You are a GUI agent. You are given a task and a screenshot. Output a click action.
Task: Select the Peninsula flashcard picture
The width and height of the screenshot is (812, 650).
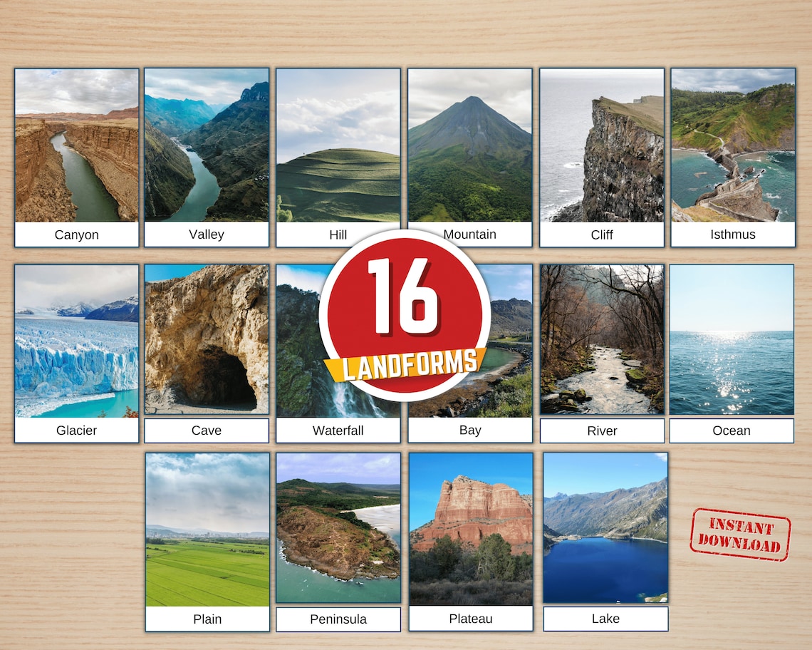(338, 531)
